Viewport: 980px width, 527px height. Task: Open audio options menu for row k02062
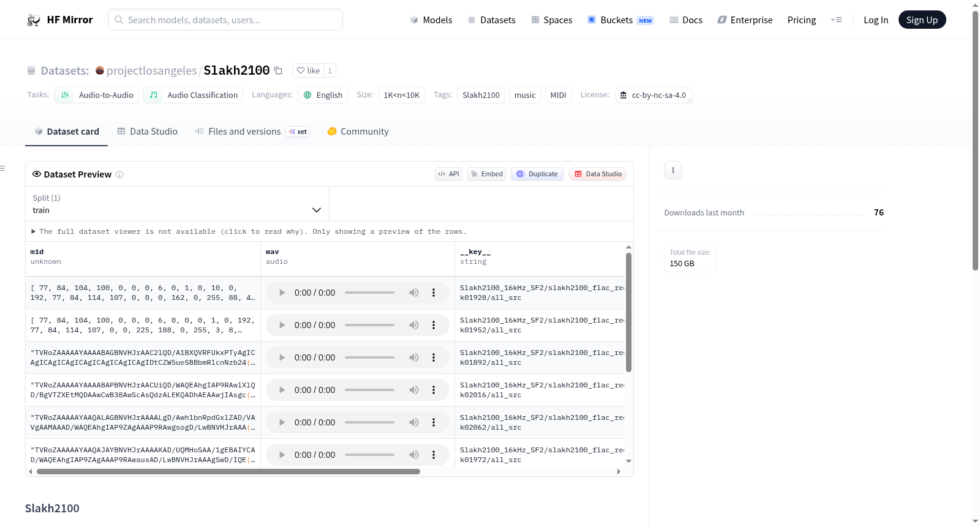[x=434, y=422]
